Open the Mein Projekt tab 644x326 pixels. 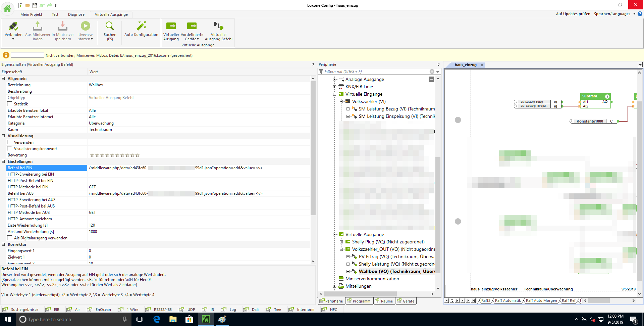point(31,14)
